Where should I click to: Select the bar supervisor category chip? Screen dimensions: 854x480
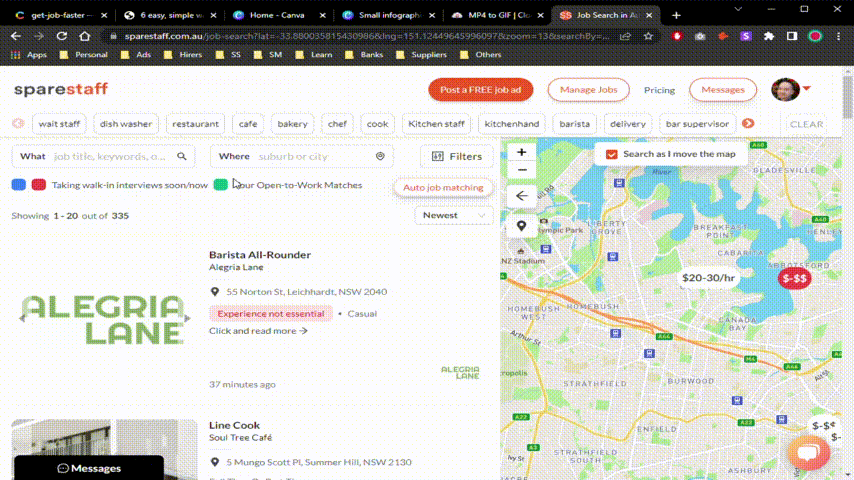tap(697, 124)
